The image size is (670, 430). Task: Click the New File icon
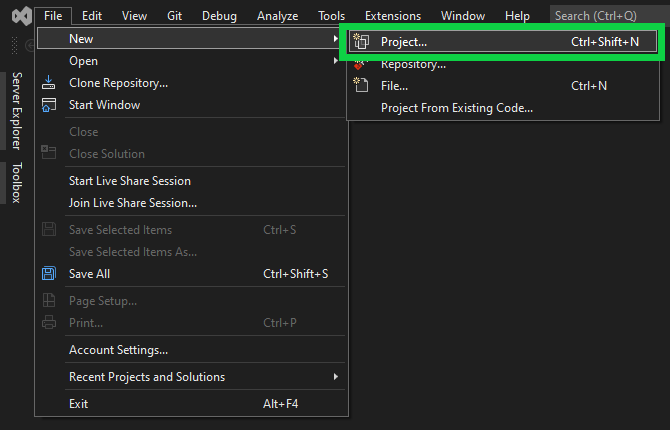tap(361, 85)
